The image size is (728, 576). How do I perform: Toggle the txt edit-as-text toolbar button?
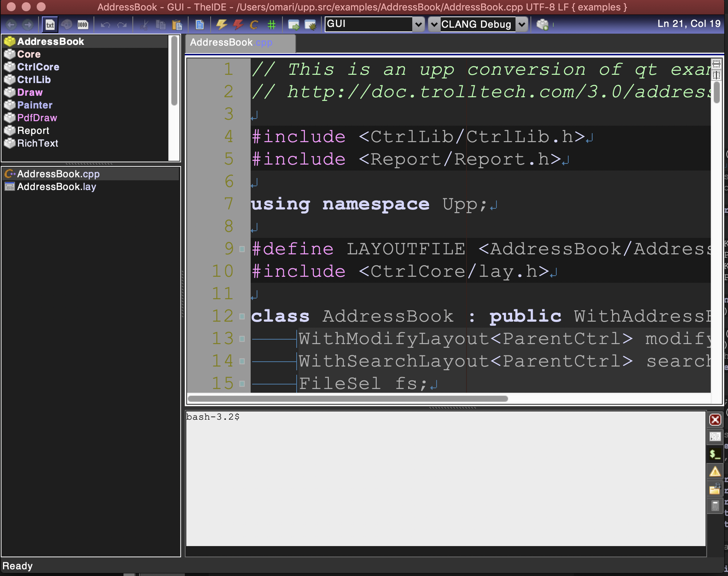(x=50, y=25)
